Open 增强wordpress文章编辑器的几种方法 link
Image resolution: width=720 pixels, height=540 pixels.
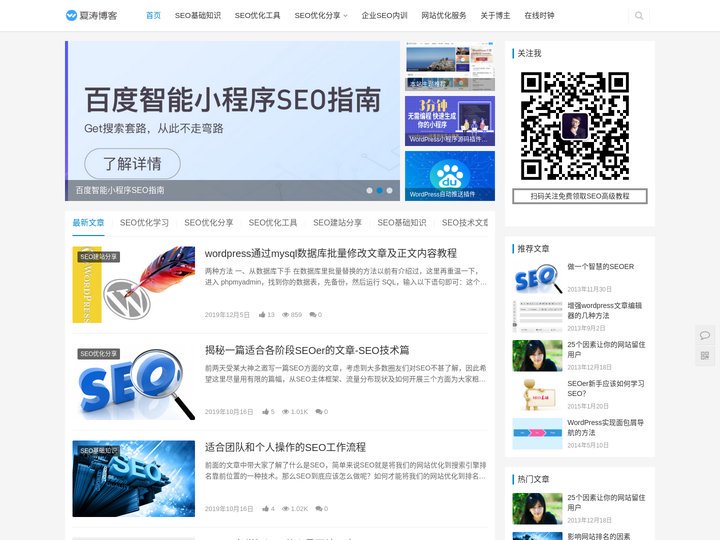pos(604,310)
